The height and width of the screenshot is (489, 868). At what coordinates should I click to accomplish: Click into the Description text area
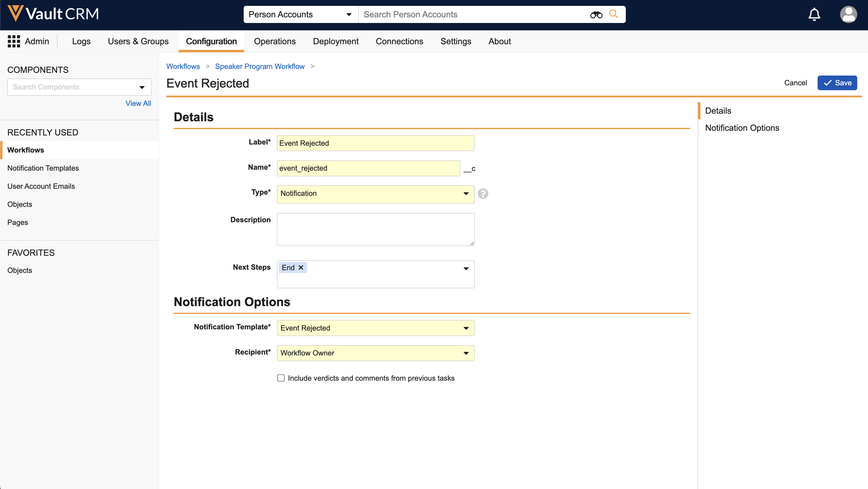pyautogui.click(x=375, y=229)
